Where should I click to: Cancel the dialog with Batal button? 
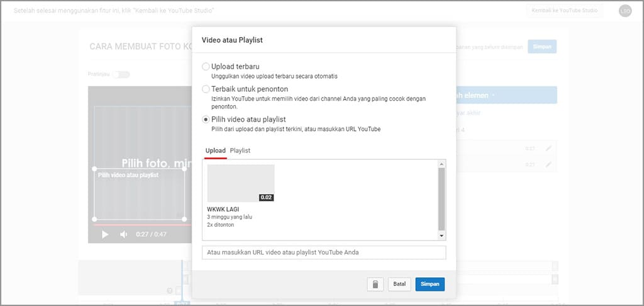tap(399, 284)
